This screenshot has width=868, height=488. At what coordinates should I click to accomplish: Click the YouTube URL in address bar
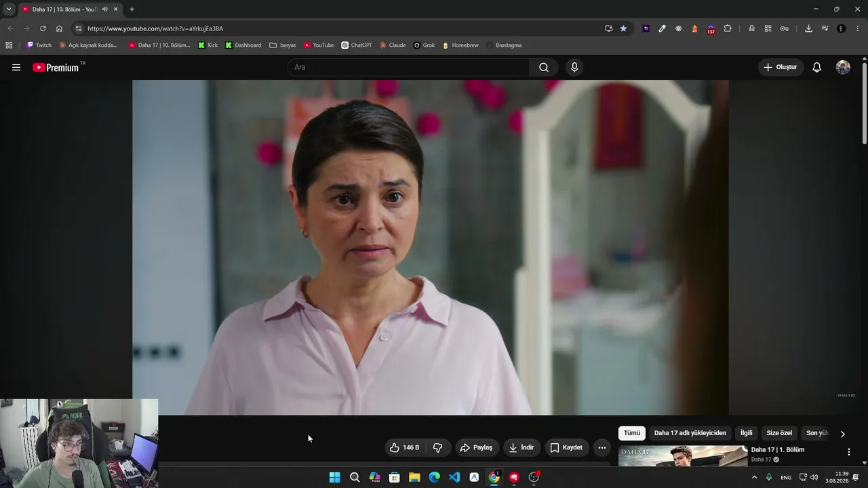coord(155,28)
